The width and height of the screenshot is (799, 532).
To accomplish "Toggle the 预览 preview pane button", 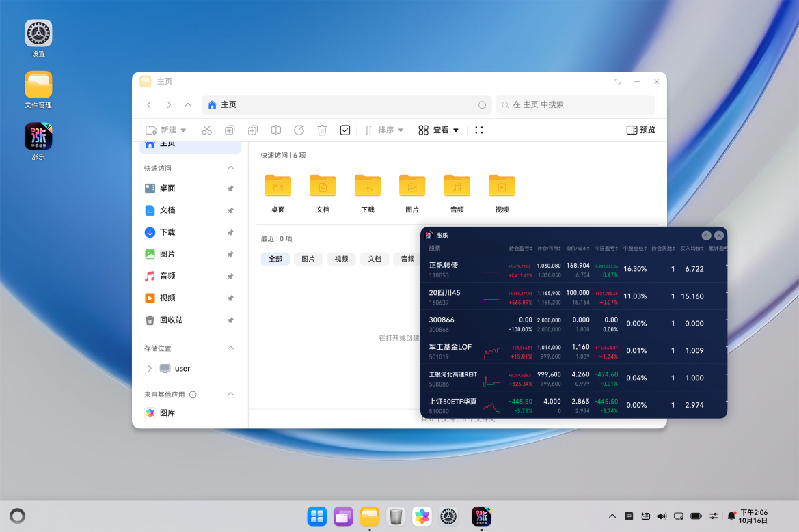I will [640, 130].
